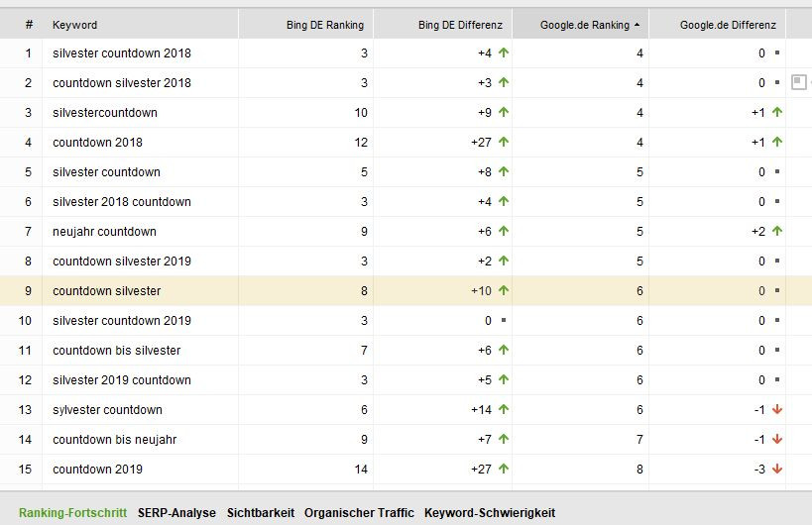
Task: Click red down arrow for countdown bis neujahr
Action: 776,439
